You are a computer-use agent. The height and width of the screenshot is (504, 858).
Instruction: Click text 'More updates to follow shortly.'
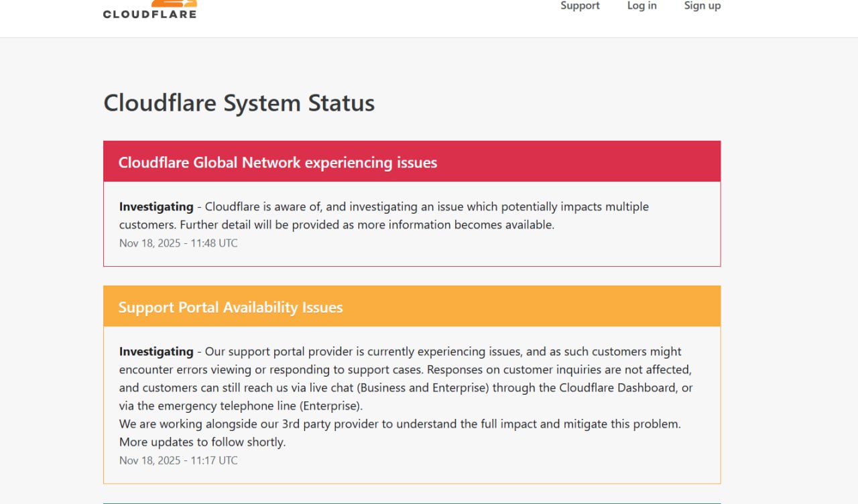pos(202,442)
